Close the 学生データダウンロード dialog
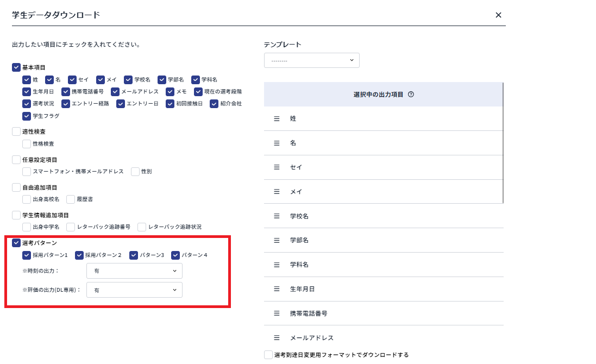The width and height of the screenshot is (596, 364). [498, 15]
